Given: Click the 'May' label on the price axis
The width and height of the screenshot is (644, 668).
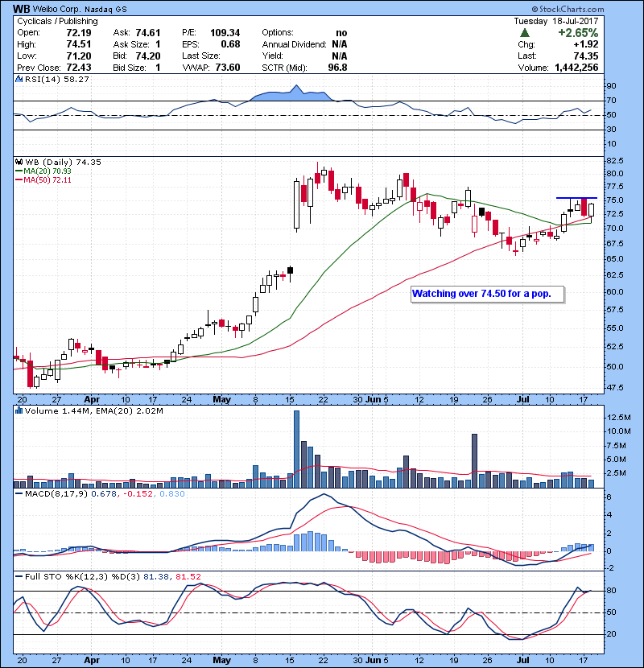Looking at the screenshot, I should (222, 399).
